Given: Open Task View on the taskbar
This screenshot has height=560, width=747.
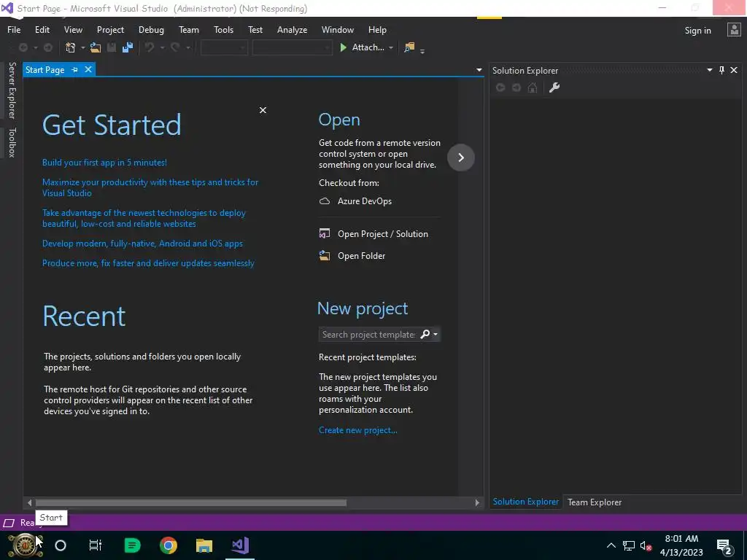Looking at the screenshot, I should click(x=96, y=545).
